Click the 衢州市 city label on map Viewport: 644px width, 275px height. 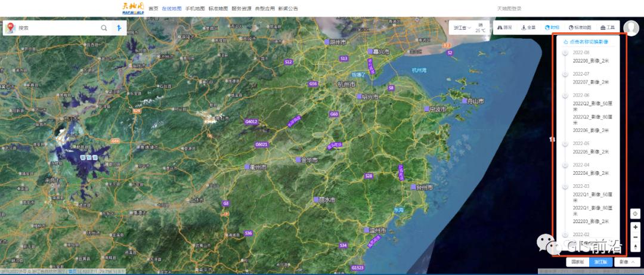point(258,167)
